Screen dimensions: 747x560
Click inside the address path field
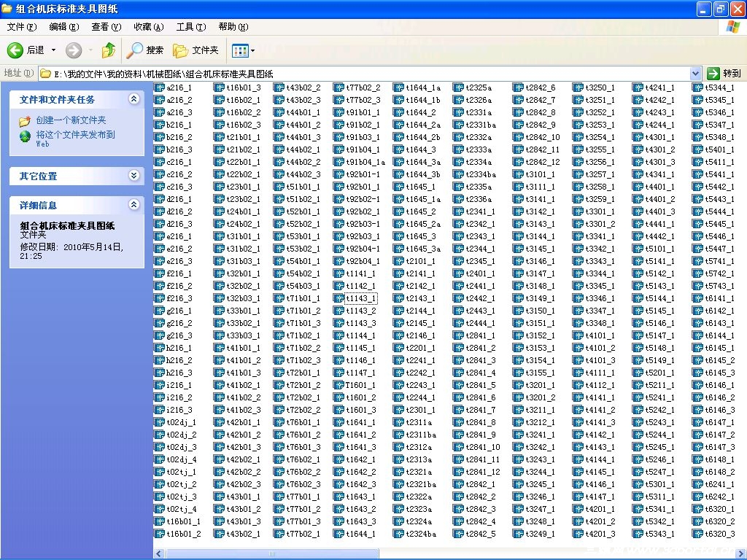point(365,74)
